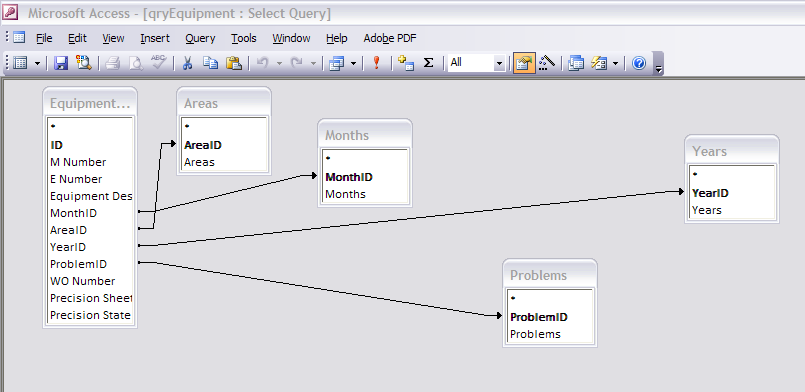Click the query control icon left of File

tap(19, 37)
